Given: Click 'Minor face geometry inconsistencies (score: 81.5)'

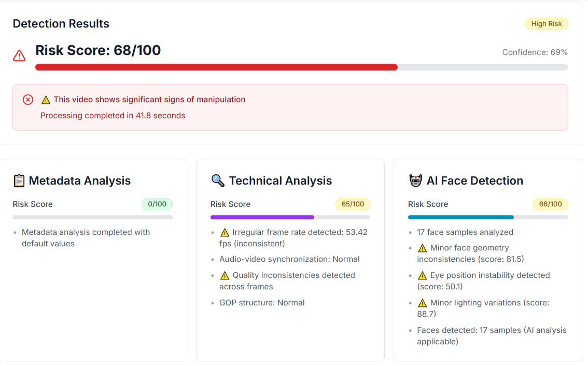Looking at the screenshot, I should click(x=471, y=254).
